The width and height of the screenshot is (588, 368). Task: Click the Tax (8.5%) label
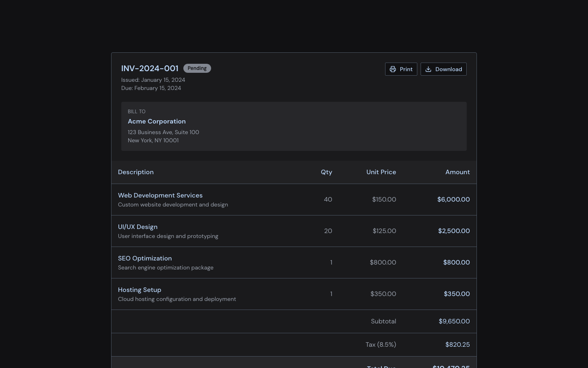pos(381,345)
